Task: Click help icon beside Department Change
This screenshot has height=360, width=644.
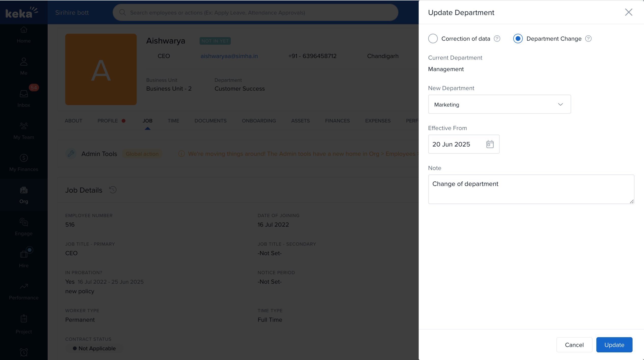Action: pos(588,39)
